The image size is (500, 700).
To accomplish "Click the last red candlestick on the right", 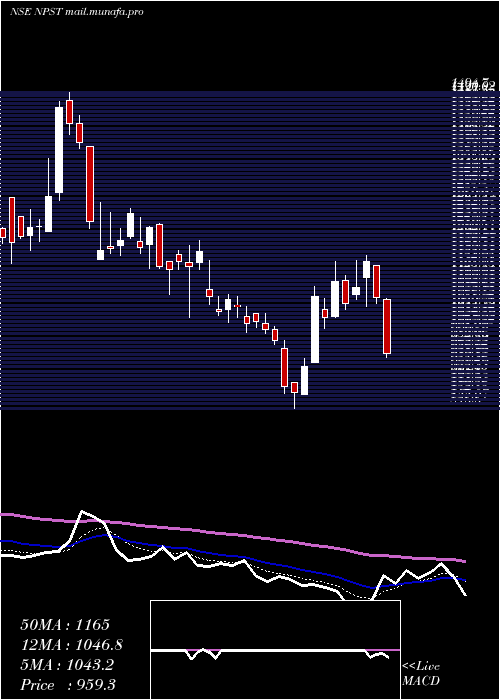I will tap(387, 327).
